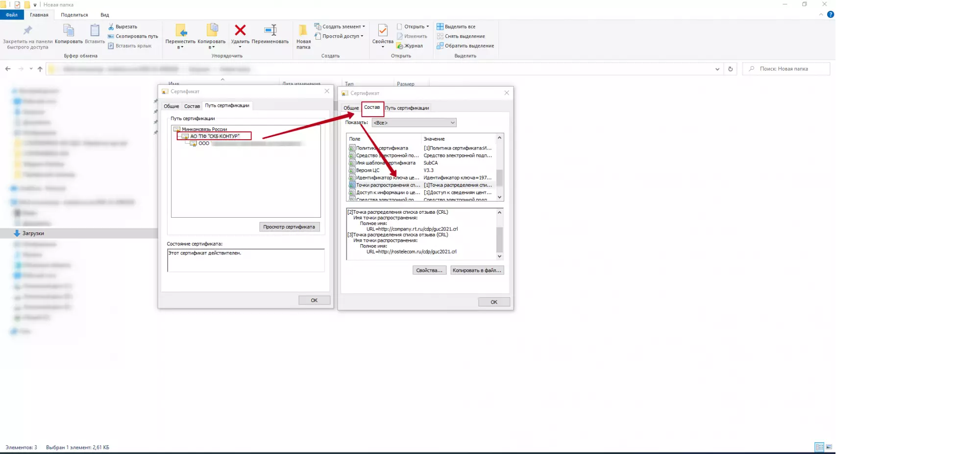The width and height of the screenshot is (980, 454).
Task: Switch to the Поделиться ribbon tab
Action: [74, 15]
